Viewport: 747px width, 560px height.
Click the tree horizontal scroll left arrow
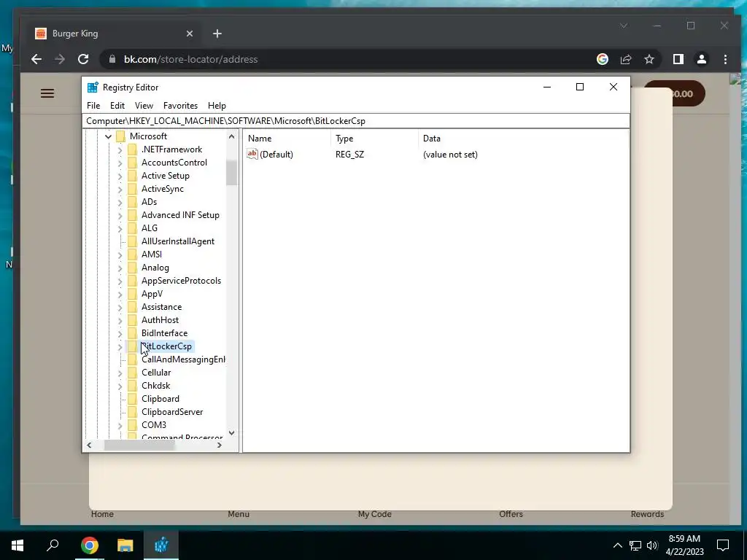point(89,446)
